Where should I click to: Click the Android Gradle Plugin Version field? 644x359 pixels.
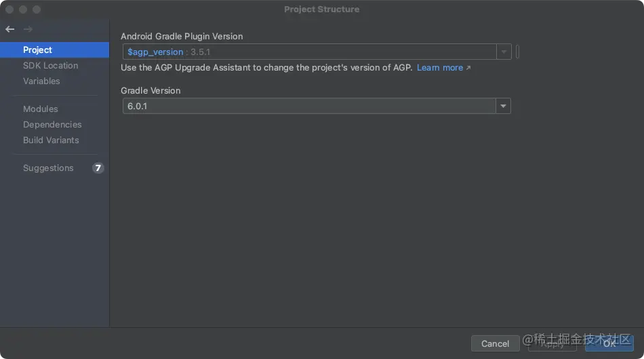308,52
